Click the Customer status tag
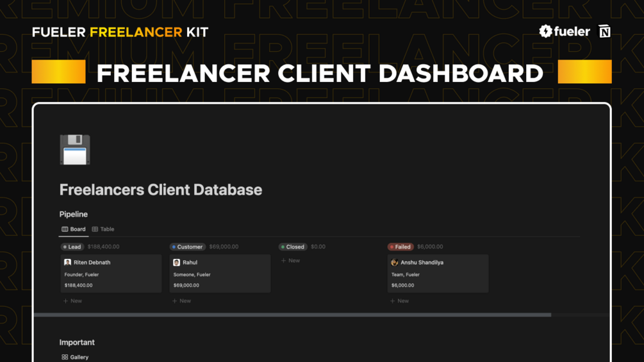Viewport: 644px width, 362px height. click(x=188, y=247)
